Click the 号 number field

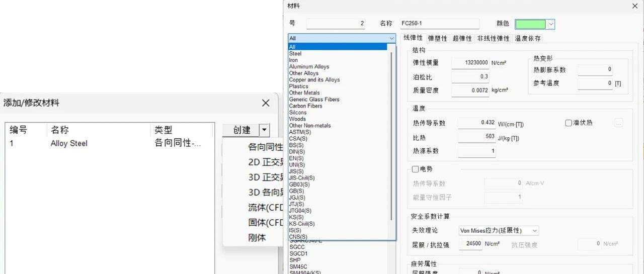[336, 24]
